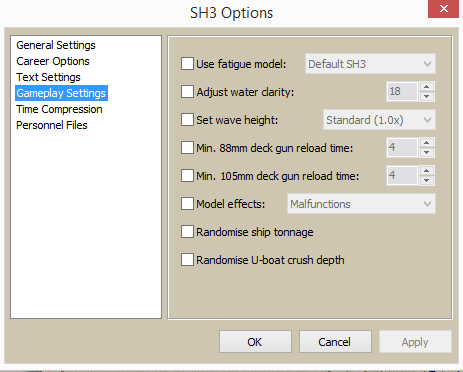Enable Min. 105mm deck gun reload time

(x=187, y=175)
